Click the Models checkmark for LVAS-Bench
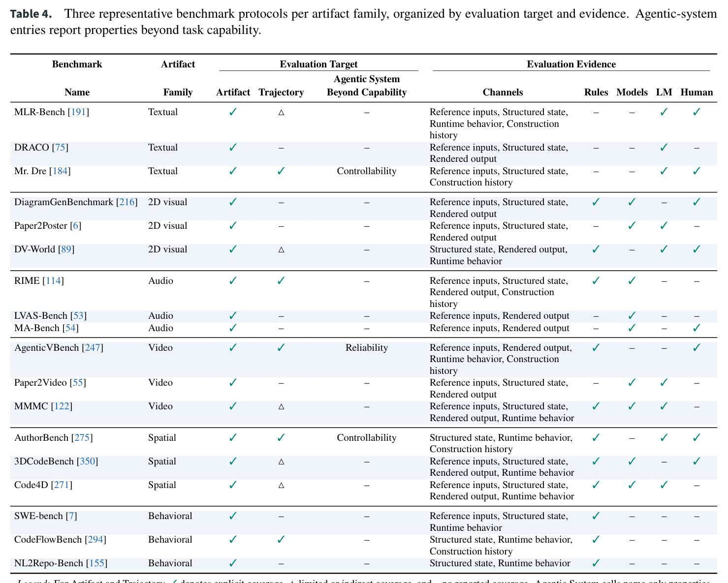The height and width of the screenshot is (583, 728). pyautogui.click(x=632, y=316)
